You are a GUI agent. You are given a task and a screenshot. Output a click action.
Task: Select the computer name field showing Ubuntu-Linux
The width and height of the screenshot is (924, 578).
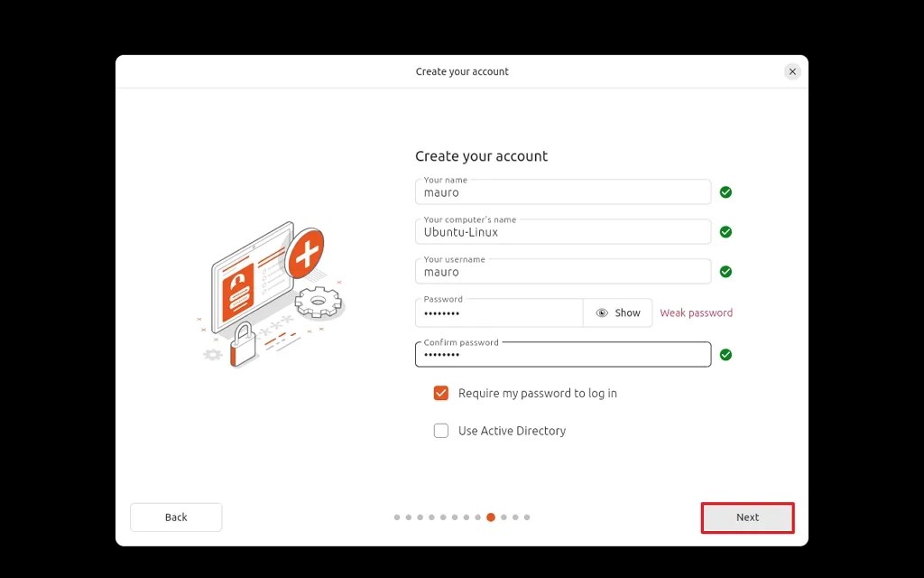562,232
